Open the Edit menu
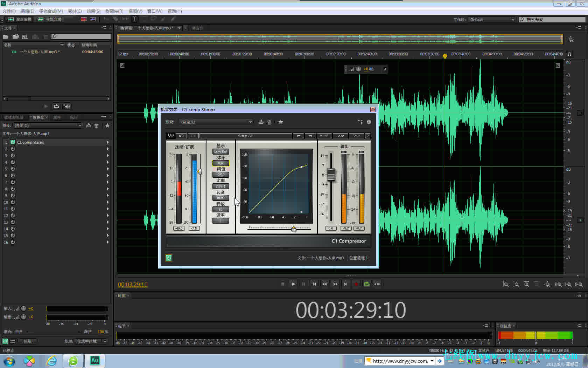Viewport: 588px width, 368px height. [x=27, y=11]
